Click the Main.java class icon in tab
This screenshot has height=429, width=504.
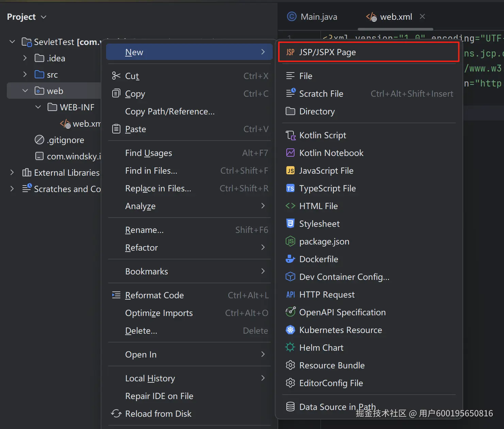292,16
